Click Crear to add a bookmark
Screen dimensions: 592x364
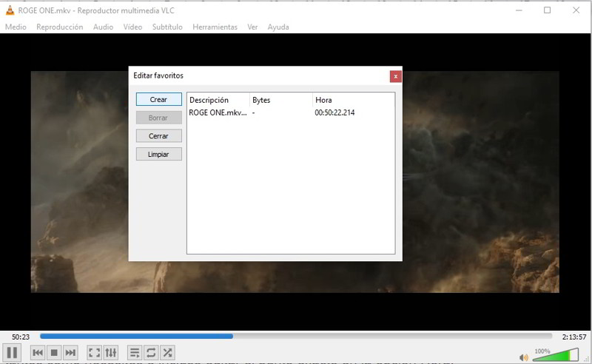158,100
